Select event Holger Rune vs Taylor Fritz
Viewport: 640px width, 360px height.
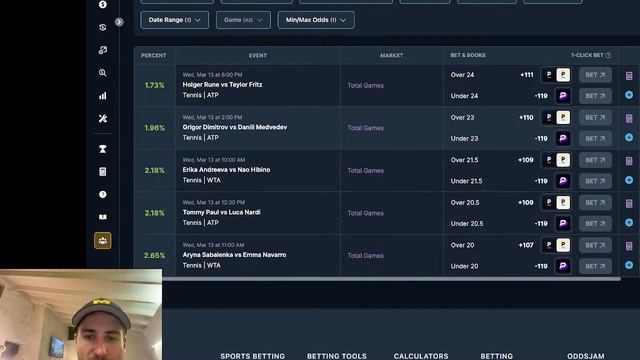click(222, 84)
